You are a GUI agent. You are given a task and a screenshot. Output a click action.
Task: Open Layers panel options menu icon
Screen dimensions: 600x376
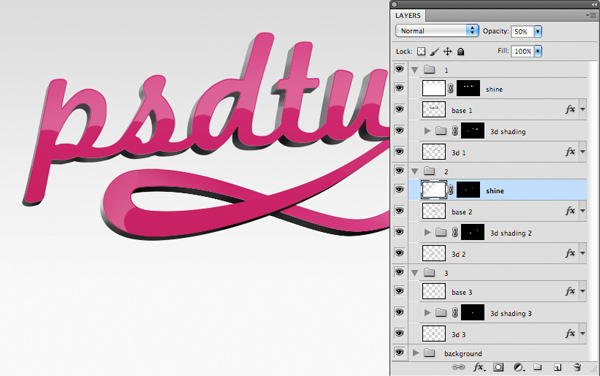[x=590, y=15]
